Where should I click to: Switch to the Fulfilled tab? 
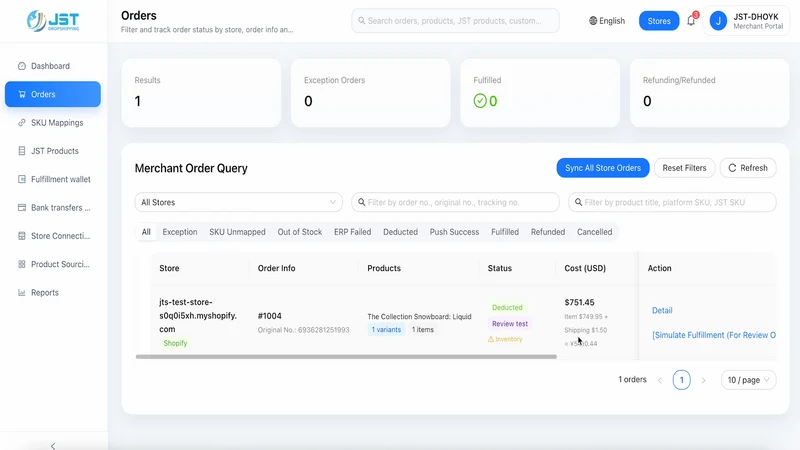(505, 232)
